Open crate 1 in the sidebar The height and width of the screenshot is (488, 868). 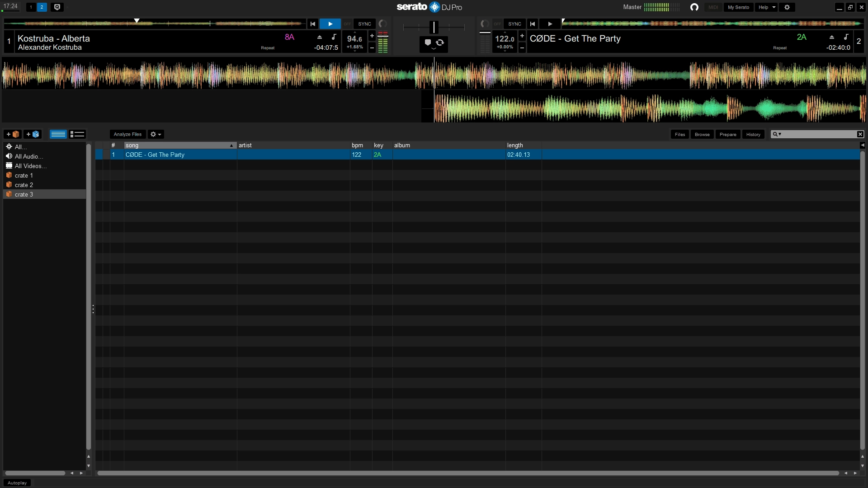(x=44, y=175)
